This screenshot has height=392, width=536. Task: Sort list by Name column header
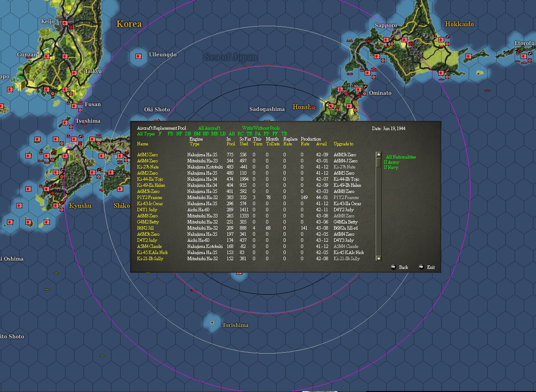click(x=142, y=144)
